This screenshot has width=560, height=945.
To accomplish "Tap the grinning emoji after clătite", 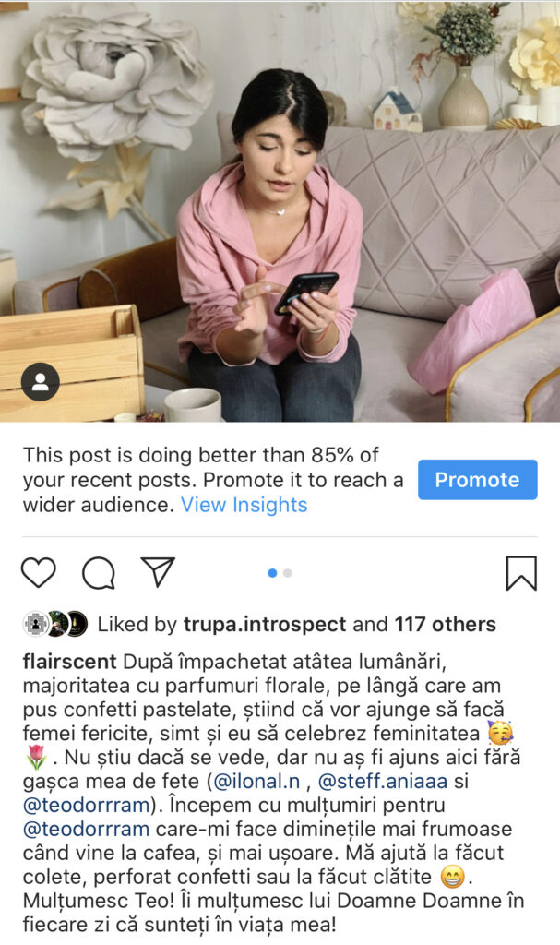I will (452, 877).
